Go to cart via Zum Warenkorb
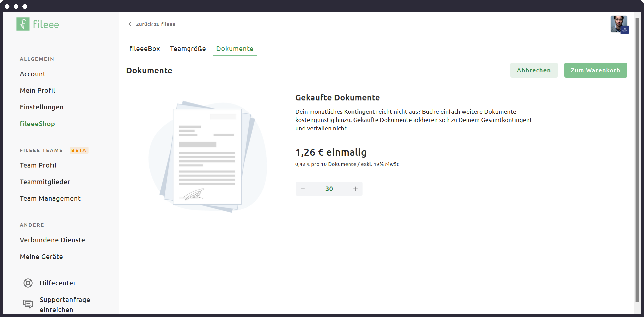644x326 pixels. tap(595, 70)
